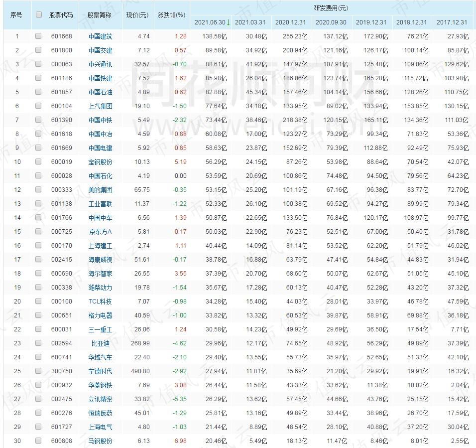Toggle the select-all checkbox in the header

(x=38, y=14)
